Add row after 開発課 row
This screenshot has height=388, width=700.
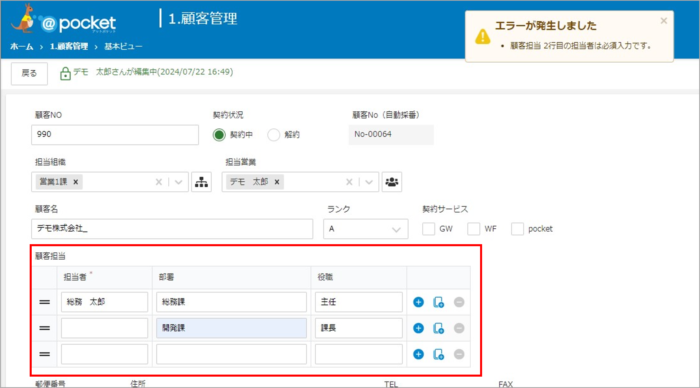pos(418,328)
